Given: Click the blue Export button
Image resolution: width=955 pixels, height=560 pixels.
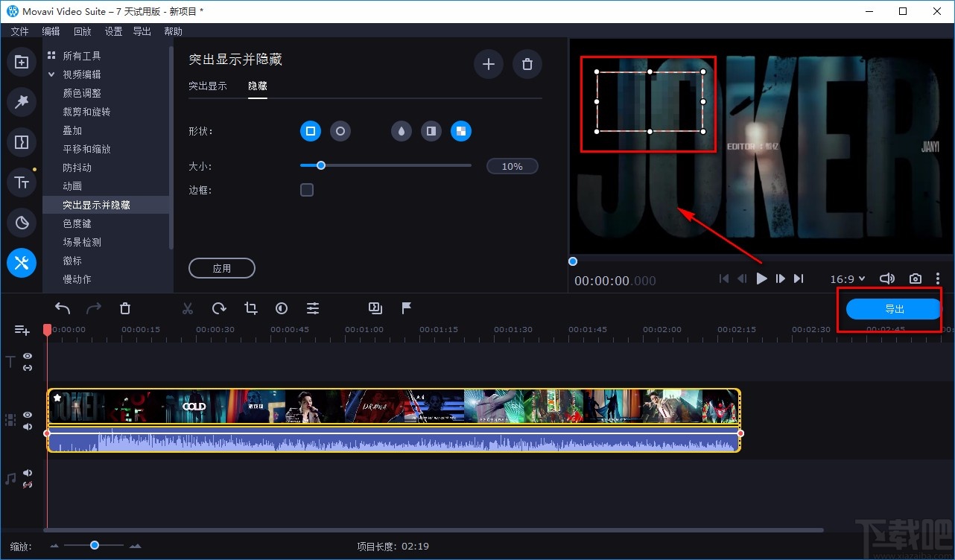Looking at the screenshot, I should pos(894,309).
